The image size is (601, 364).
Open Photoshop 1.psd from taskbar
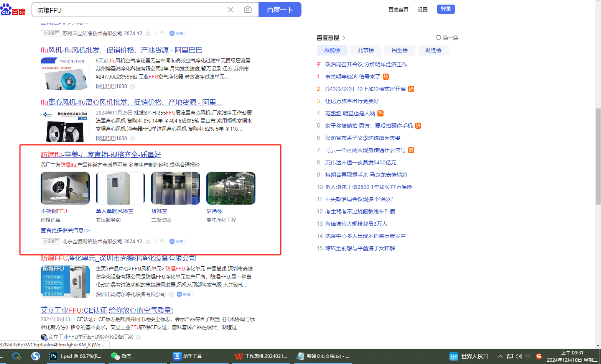[x=76, y=356]
